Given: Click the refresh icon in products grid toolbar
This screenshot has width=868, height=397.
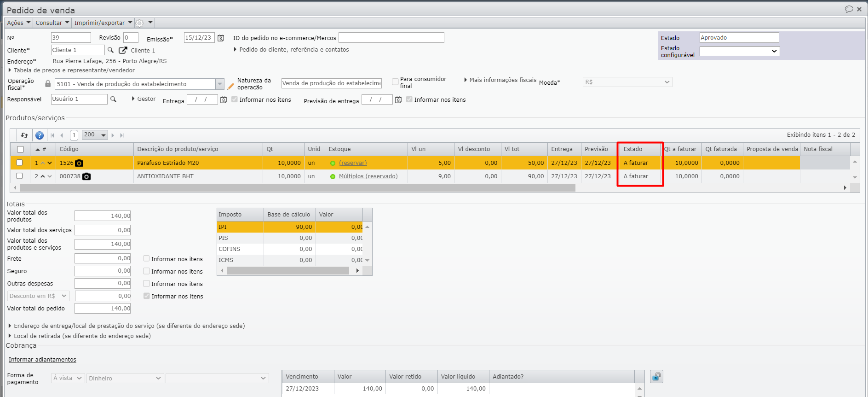Looking at the screenshot, I should point(24,135).
